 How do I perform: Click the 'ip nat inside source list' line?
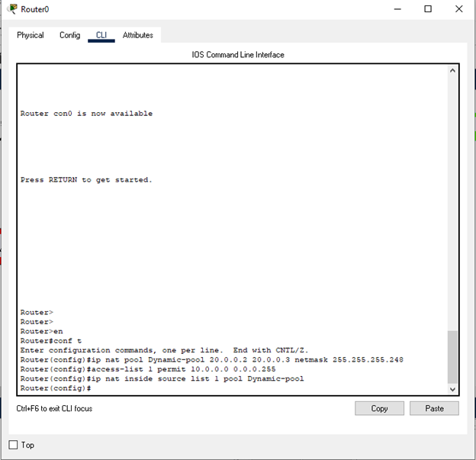tap(162, 378)
